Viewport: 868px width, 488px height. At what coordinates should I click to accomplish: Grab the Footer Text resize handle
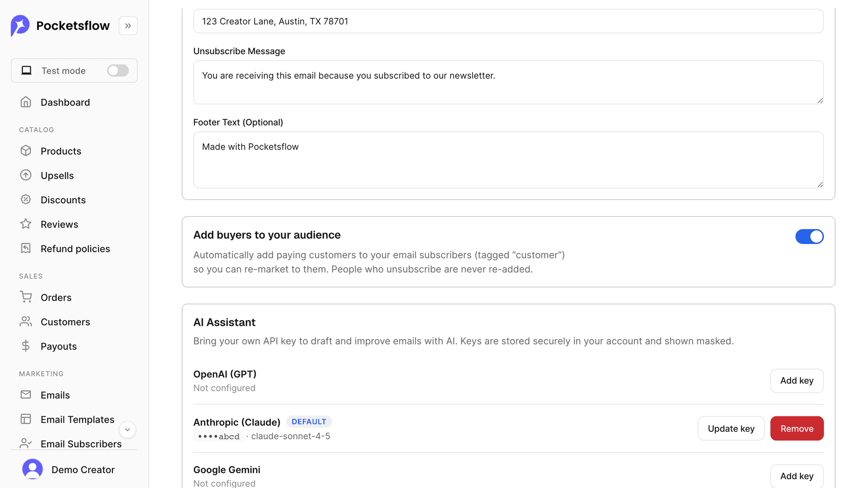pos(820,184)
